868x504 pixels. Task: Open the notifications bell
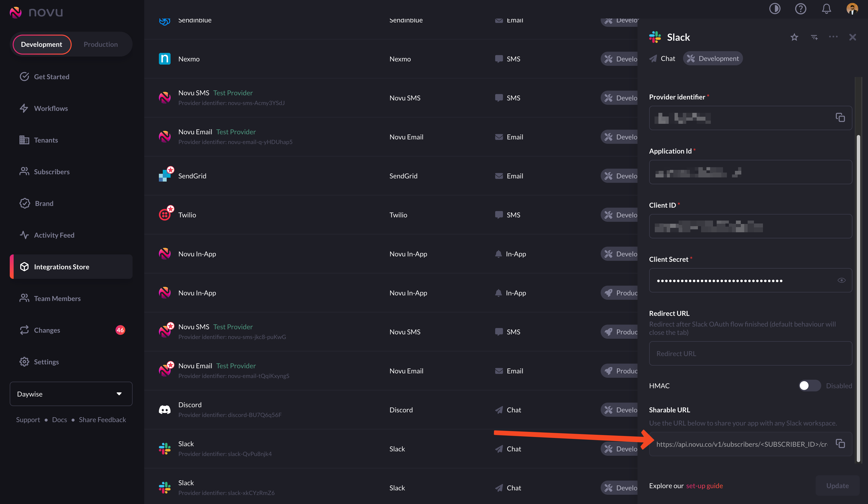(826, 9)
